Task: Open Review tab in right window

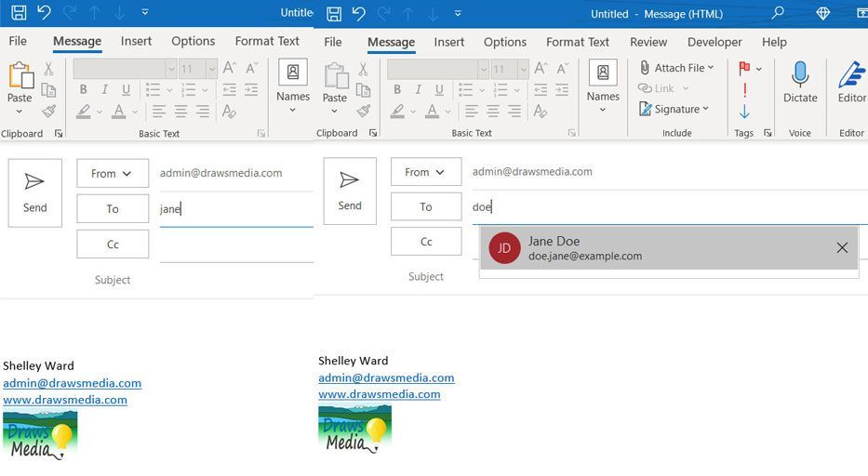Action: coord(648,42)
